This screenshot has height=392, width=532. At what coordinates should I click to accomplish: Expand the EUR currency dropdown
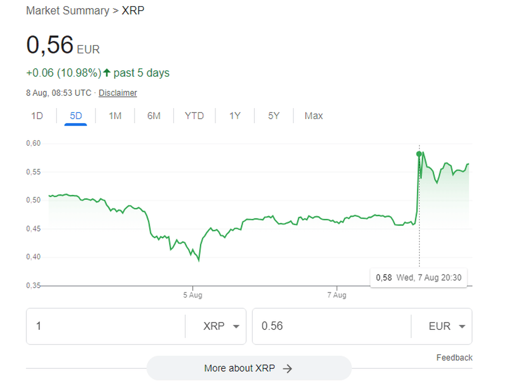coord(447,326)
